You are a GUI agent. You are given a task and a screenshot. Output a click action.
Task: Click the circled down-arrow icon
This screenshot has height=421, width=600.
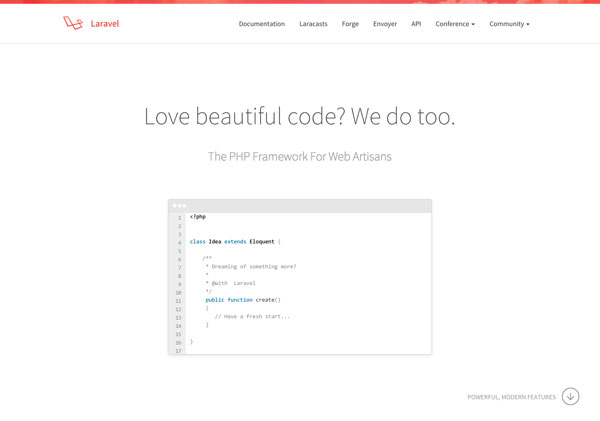coord(570,396)
